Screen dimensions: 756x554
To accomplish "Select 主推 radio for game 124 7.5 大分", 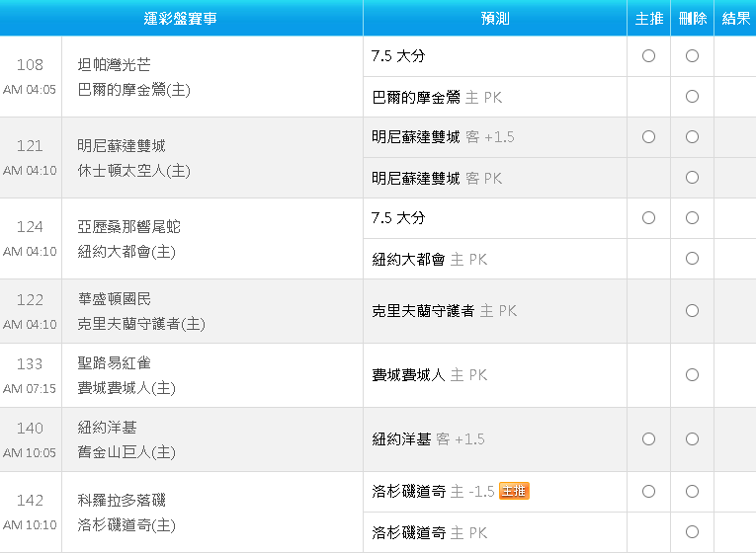I will pos(648,217).
